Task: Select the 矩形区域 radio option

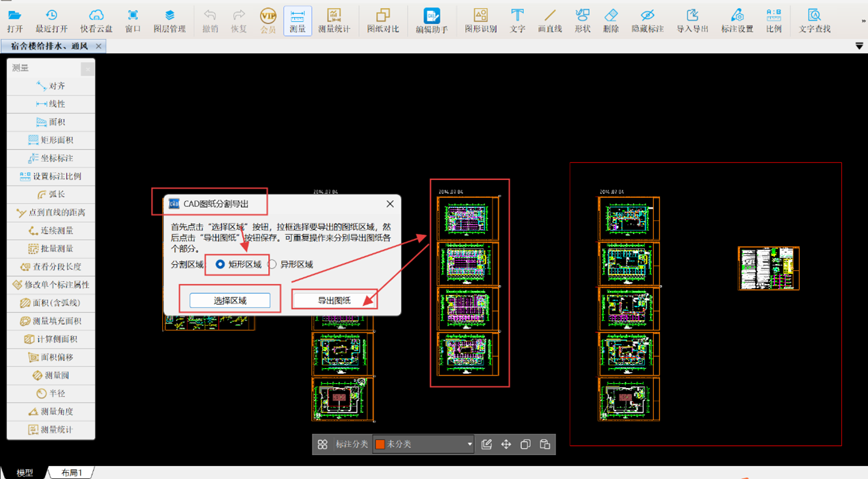Action: click(x=220, y=264)
